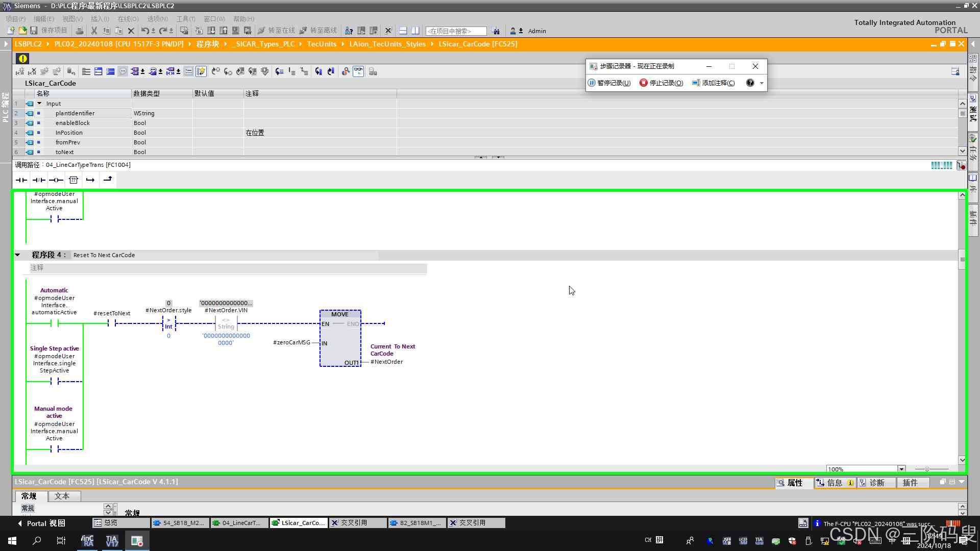Screen dimensions: 980x551
Task: Click the empty box instruction icon
Action: point(73,180)
